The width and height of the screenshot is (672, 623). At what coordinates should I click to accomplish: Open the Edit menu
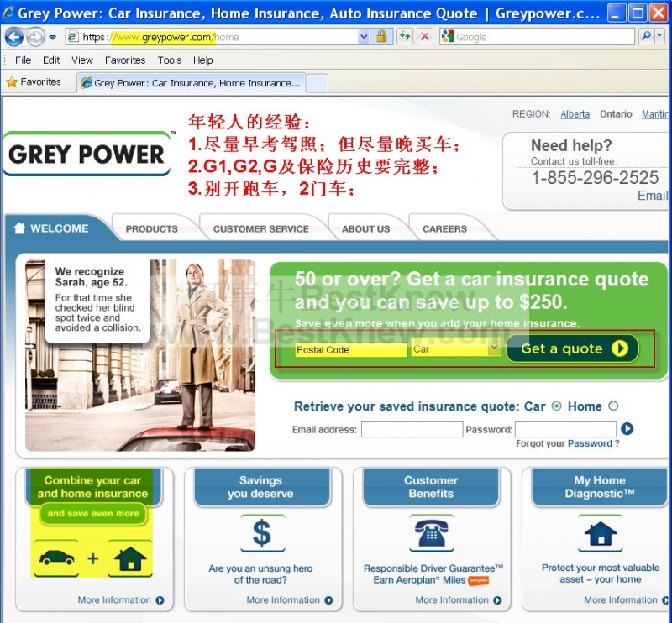pos(51,60)
